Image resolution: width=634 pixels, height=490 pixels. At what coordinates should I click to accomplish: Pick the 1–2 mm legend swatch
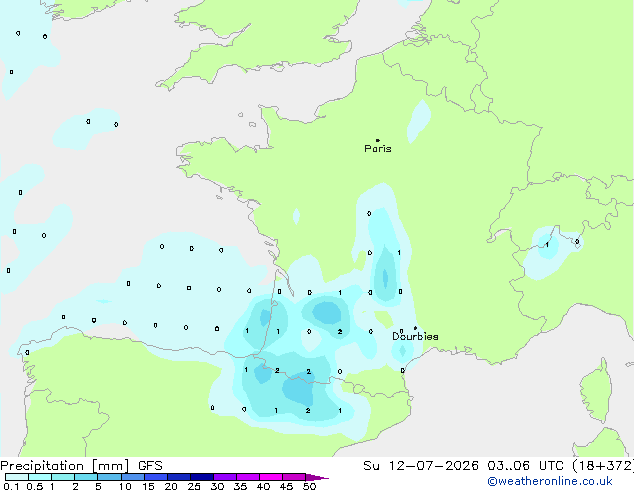[x=63, y=477]
